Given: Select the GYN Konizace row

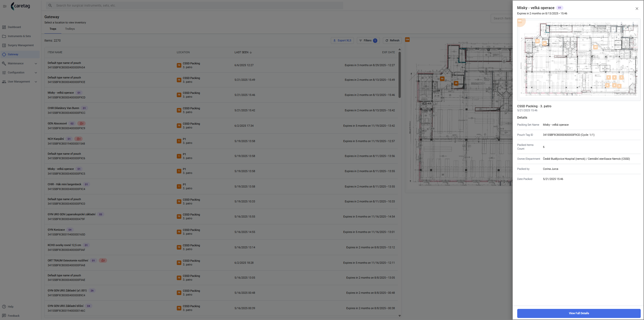Looking at the screenshot, I should pos(221,232).
